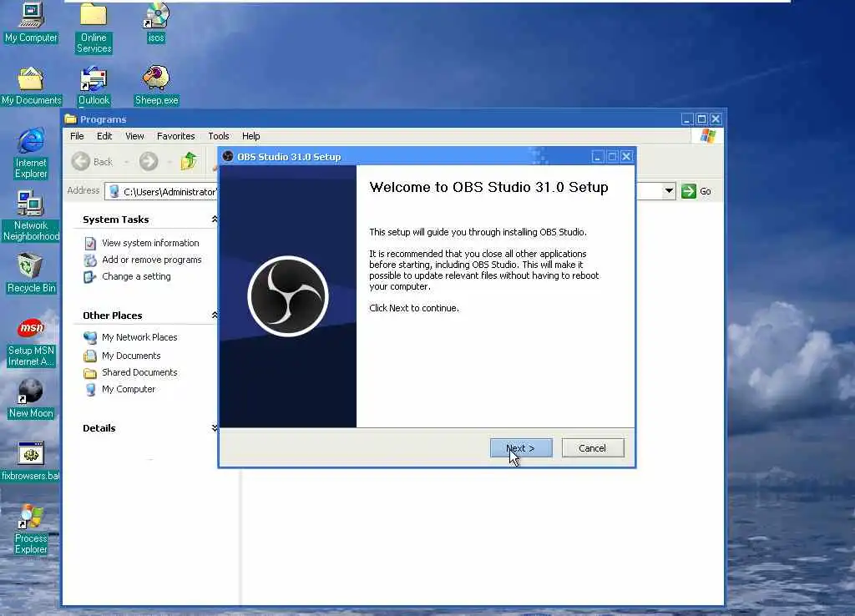Click Change a setting link

pyautogui.click(x=136, y=276)
